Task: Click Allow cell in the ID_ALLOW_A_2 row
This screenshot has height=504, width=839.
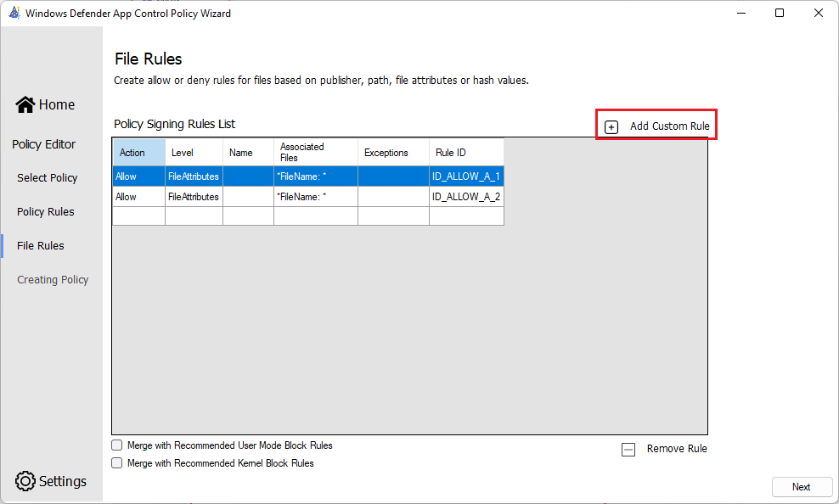Action: [139, 197]
